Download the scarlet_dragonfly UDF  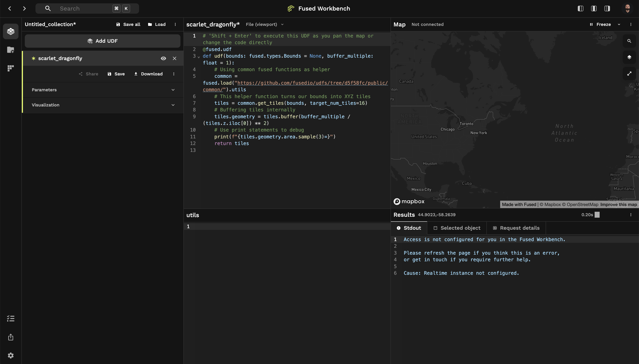coord(148,74)
